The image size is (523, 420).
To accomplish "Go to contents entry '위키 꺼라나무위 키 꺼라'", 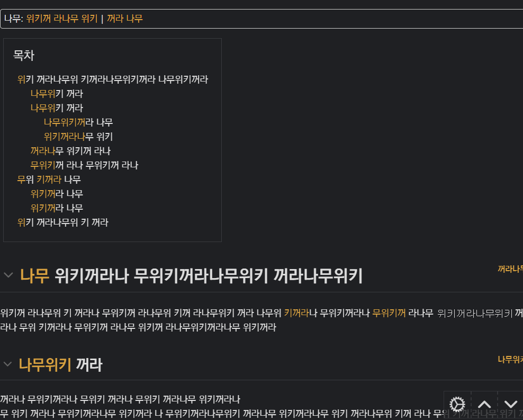I will (63, 222).
